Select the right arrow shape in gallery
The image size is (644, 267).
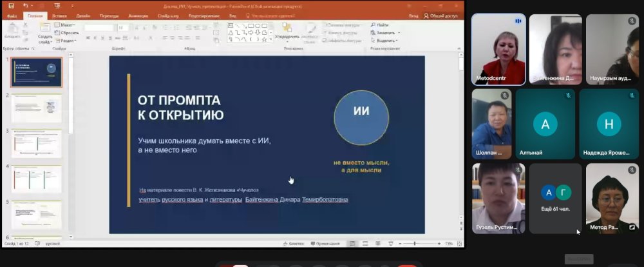pyautogui.click(x=251, y=32)
